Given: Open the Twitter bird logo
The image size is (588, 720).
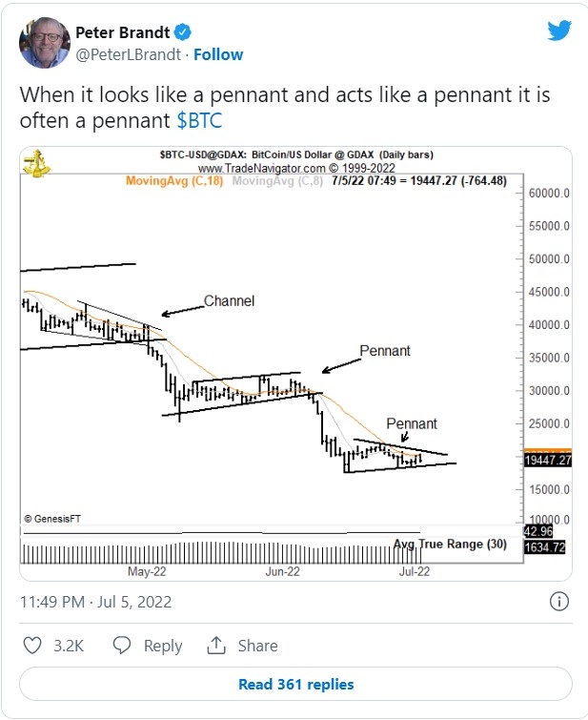Looking at the screenshot, I should point(559,31).
